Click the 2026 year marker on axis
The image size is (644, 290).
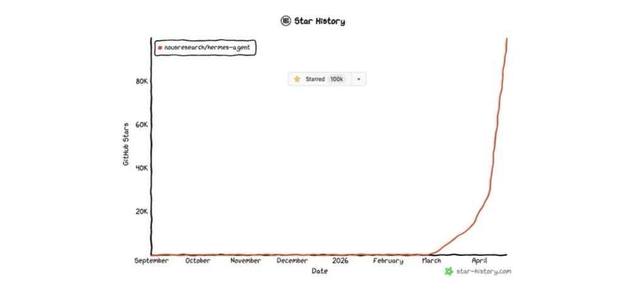click(x=340, y=260)
